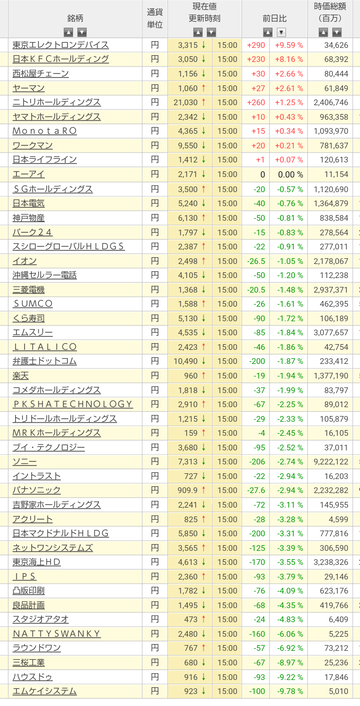
Task: Sort 前日比 column descending with down arrow
Action: tap(282, 32)
